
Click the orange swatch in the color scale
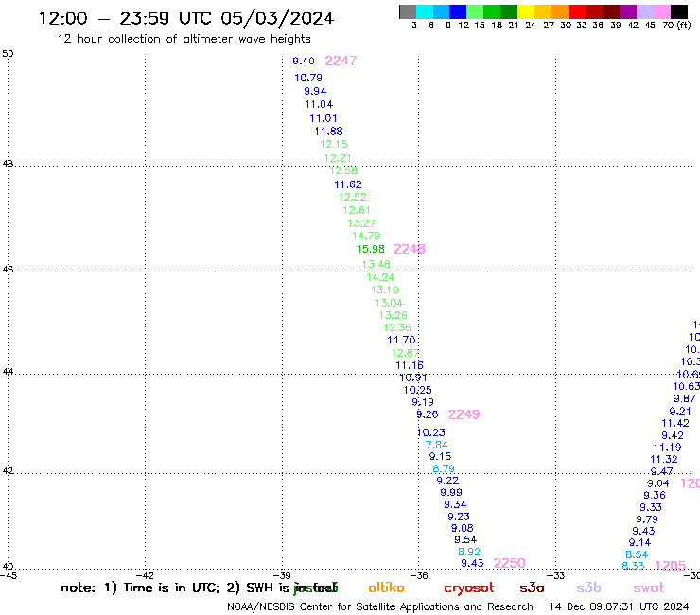(x=560, y=11)
